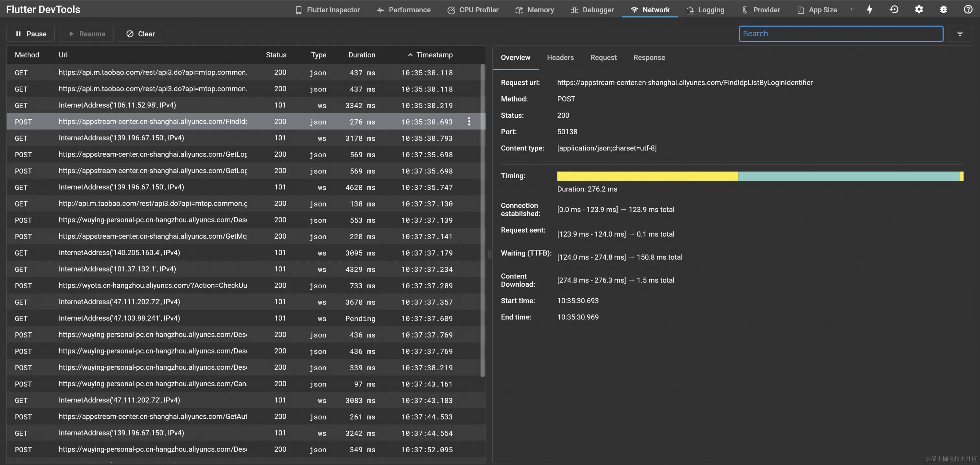Viewport: 980px width, 465px height.
Task: Click the End time value 10:35:30.969
Action: click(x=577, y=317)
